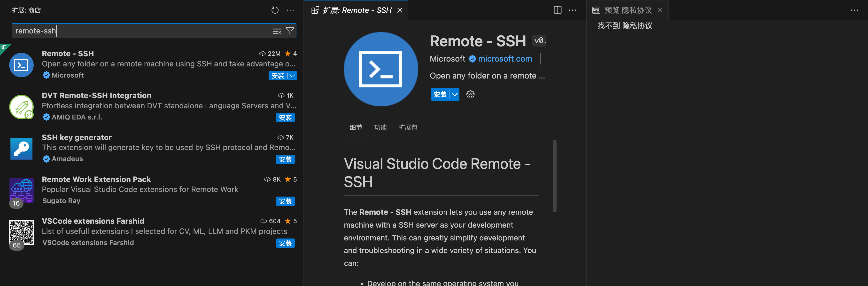Install SSH key generator
Image resolution: width=868 pixels, height=286 pixels.
pyautogui.click(x=285, y=159)
